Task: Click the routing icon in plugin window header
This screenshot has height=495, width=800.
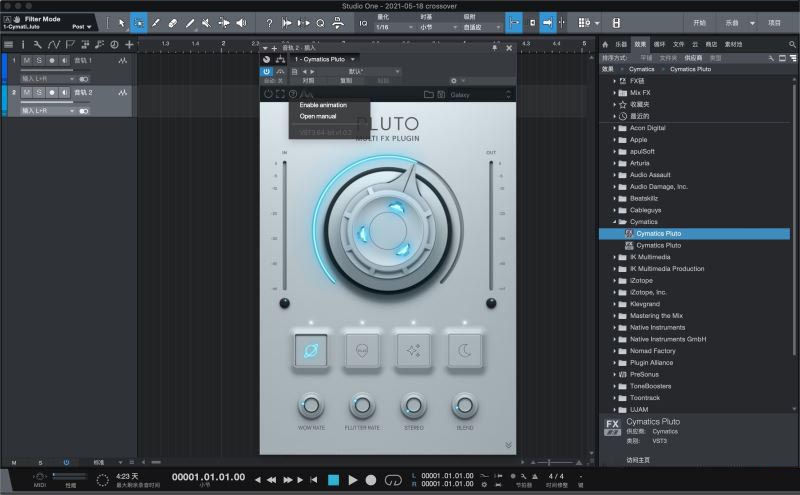Action: pos(280,59)
